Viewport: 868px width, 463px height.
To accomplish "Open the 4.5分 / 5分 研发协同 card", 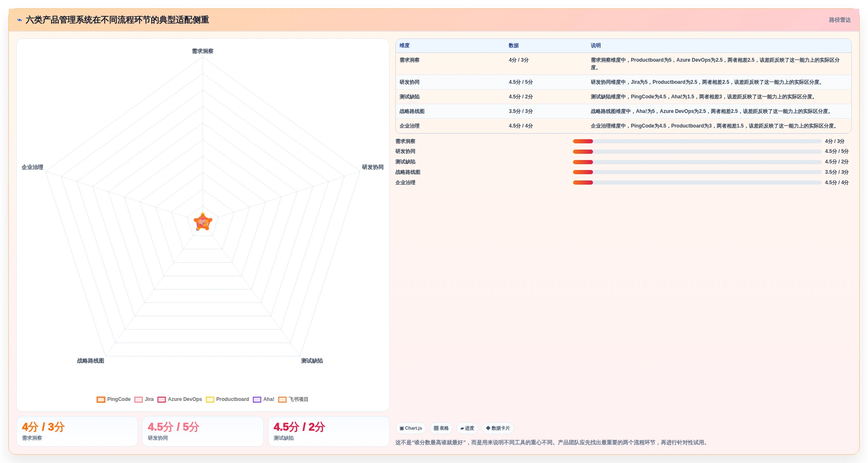I will point(203,431).
